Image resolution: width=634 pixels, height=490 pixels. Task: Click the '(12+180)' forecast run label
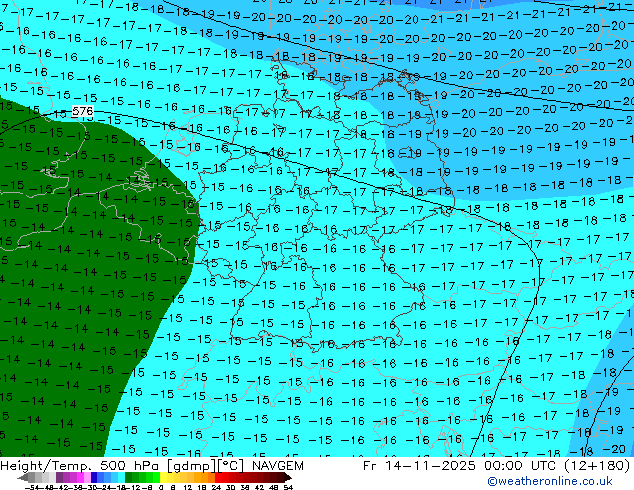[x=597, y=466]
